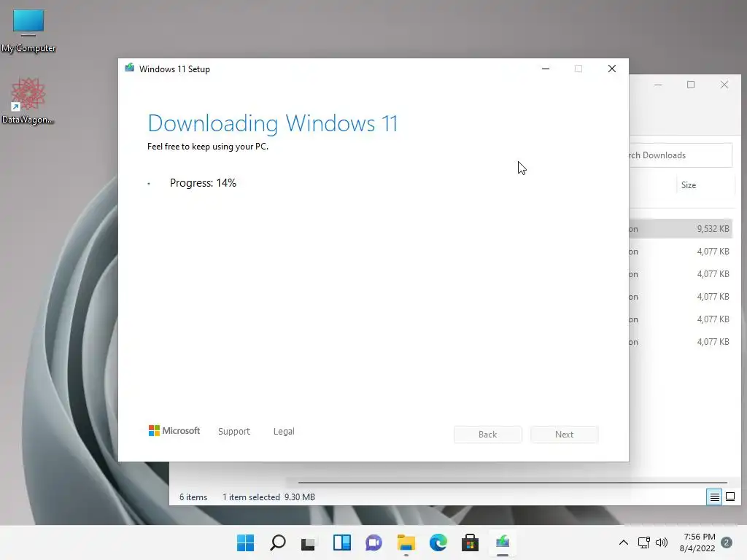
Task: Open the Legal link
Action: [x=284, y=432]
